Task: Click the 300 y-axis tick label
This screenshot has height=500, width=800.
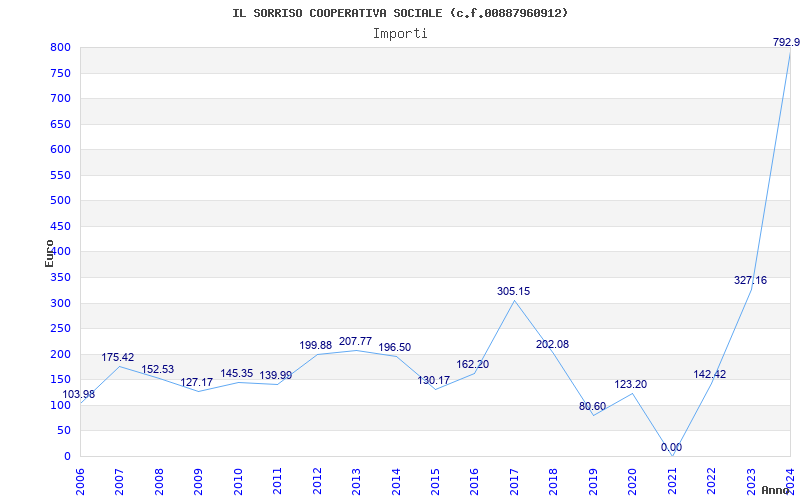Action: [60, 304]
